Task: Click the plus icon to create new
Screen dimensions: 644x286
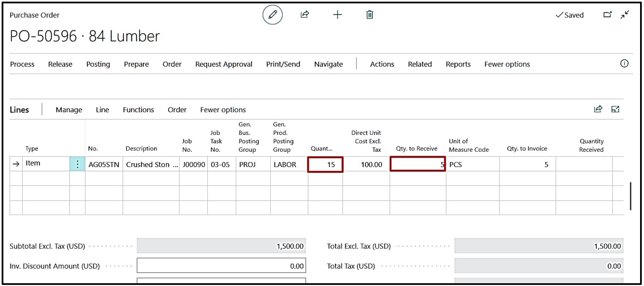Action: coord(338,15)
